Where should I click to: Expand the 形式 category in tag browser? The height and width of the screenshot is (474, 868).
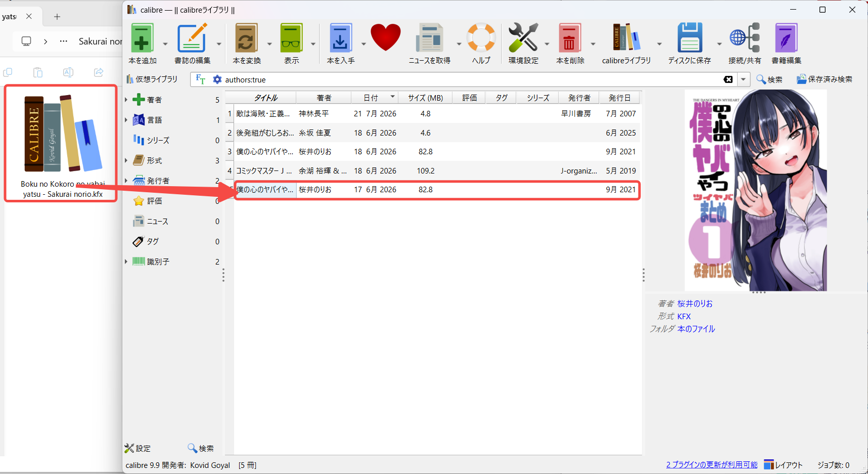[x=126, y=160]
